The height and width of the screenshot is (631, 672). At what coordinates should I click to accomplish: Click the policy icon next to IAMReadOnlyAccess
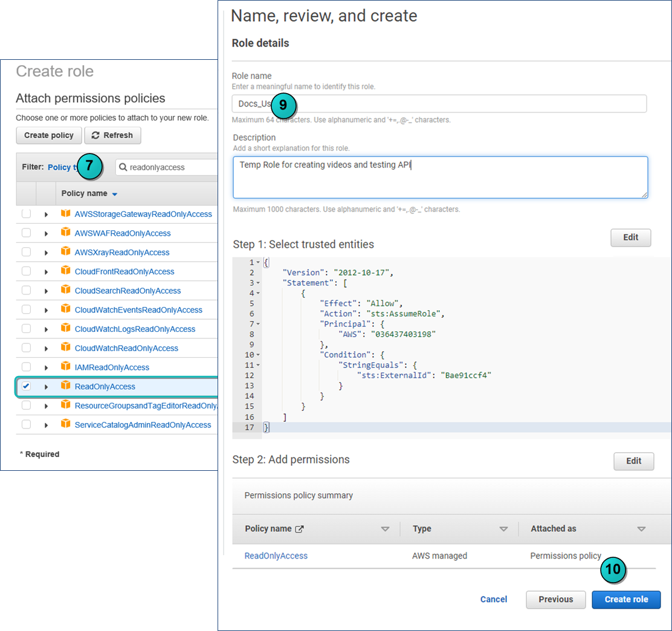pos(66,366)
